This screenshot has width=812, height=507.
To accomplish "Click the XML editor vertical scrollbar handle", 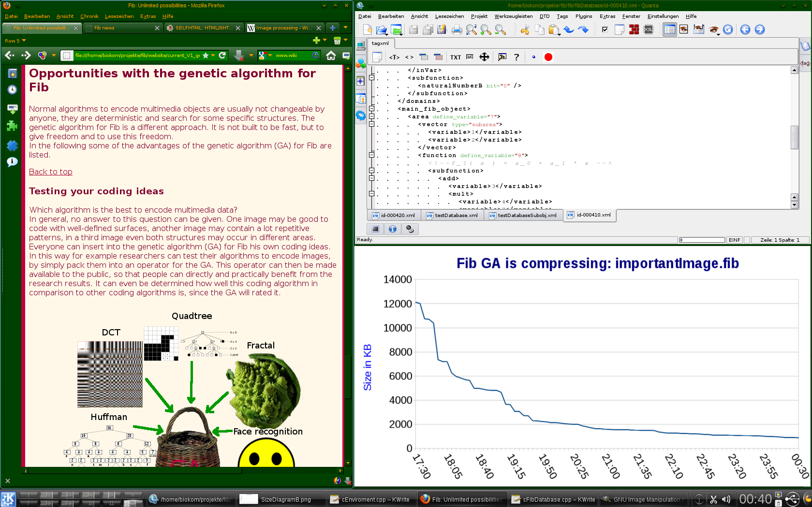I will pos(794,137).
